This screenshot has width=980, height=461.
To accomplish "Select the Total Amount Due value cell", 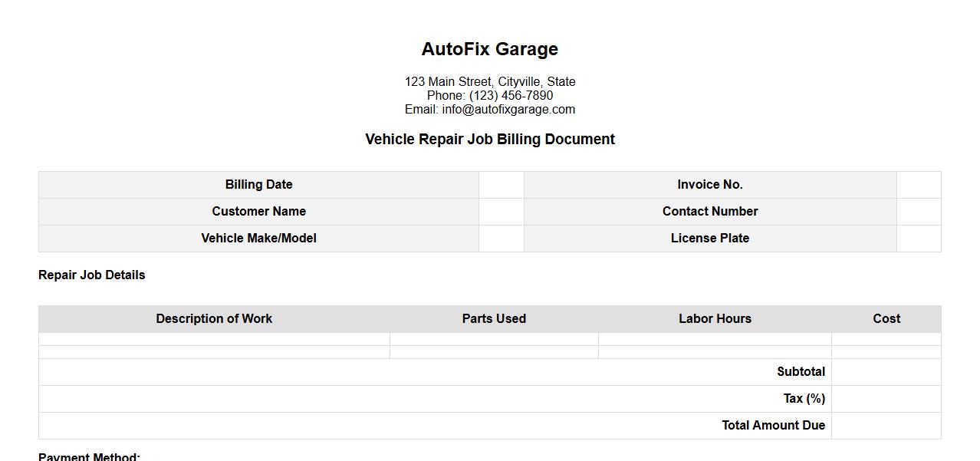I will tap(886, 426).
